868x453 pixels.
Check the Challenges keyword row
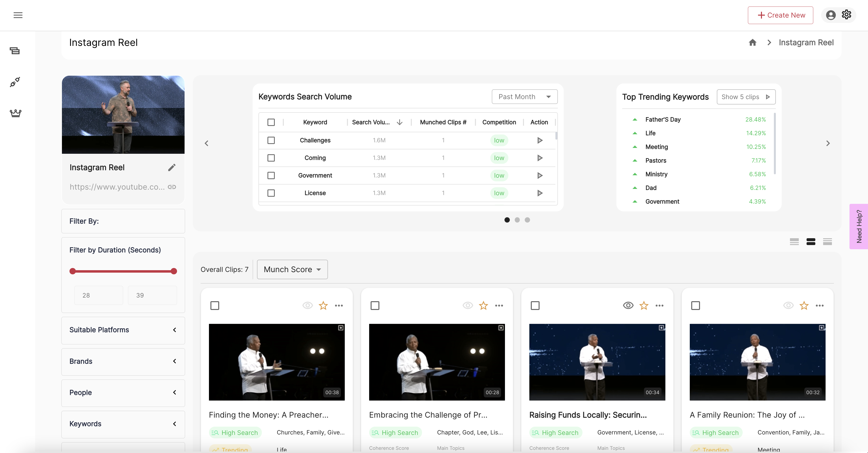point(271,140)
